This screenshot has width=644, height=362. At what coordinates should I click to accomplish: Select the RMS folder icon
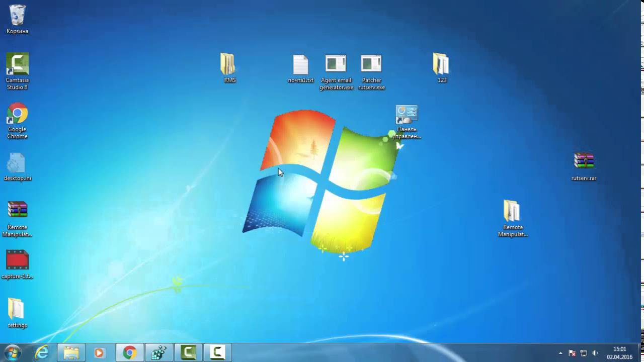[x=229, y=68]
